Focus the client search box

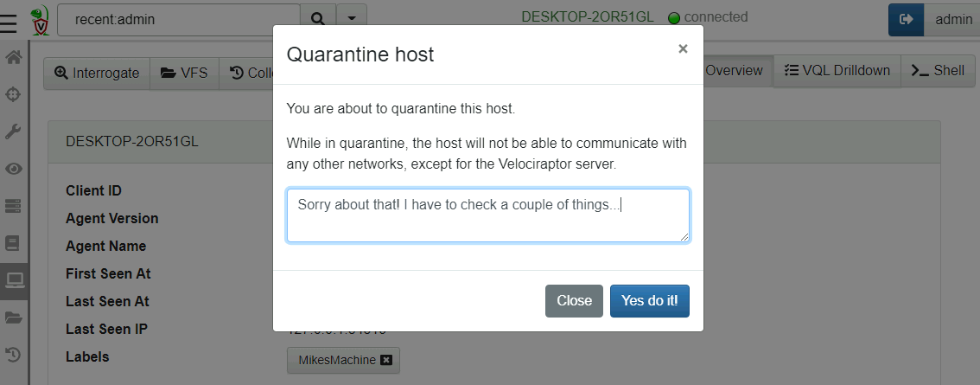point(179,19)
